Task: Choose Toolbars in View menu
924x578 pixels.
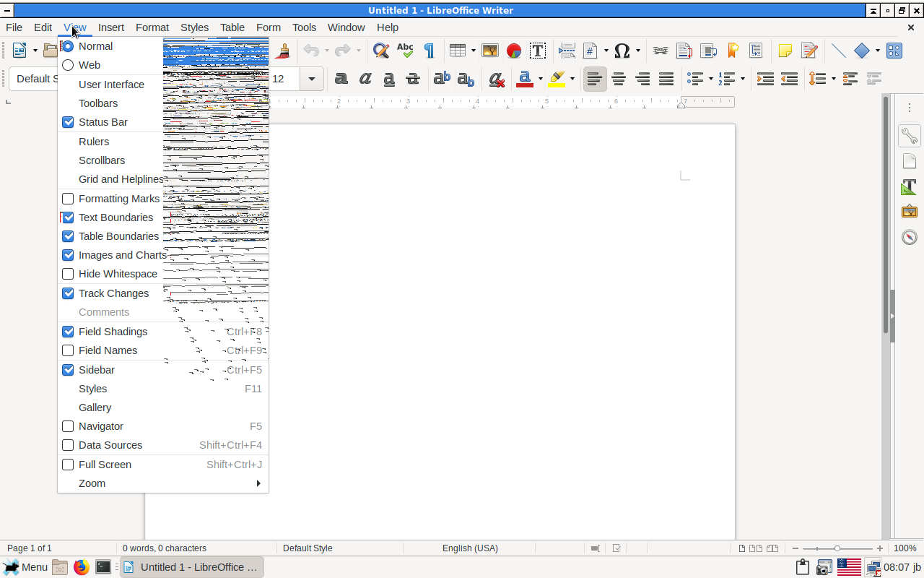Action: point(163,103)
